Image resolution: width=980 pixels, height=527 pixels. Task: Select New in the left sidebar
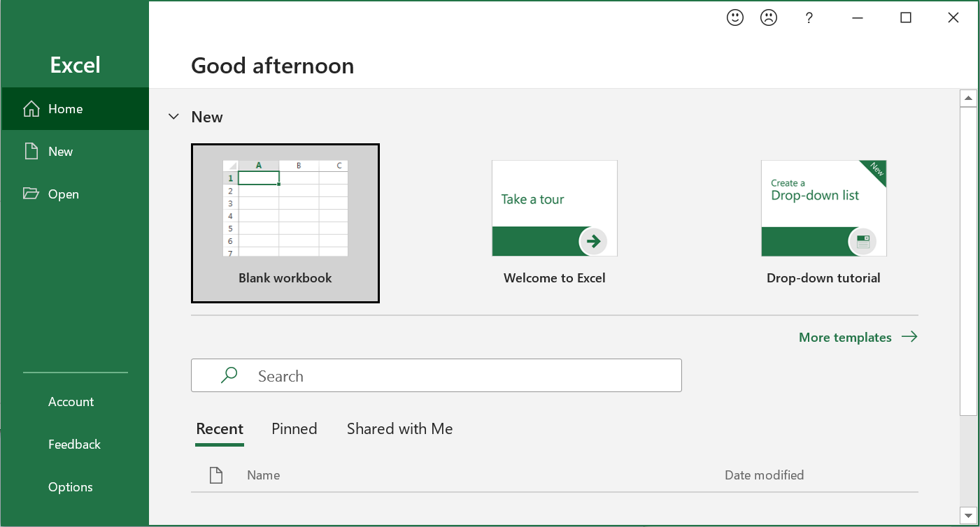click(75, 152)
